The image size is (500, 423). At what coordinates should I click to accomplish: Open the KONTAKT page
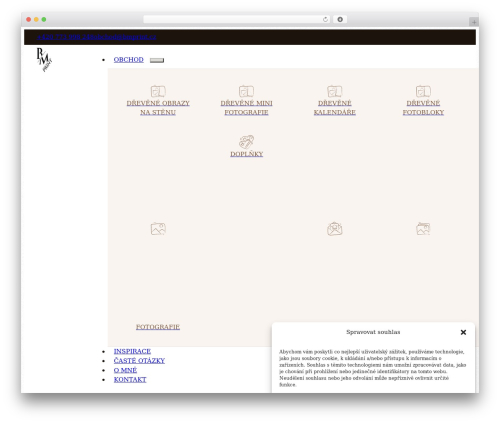pyautogui.click(x=130, y=380)
